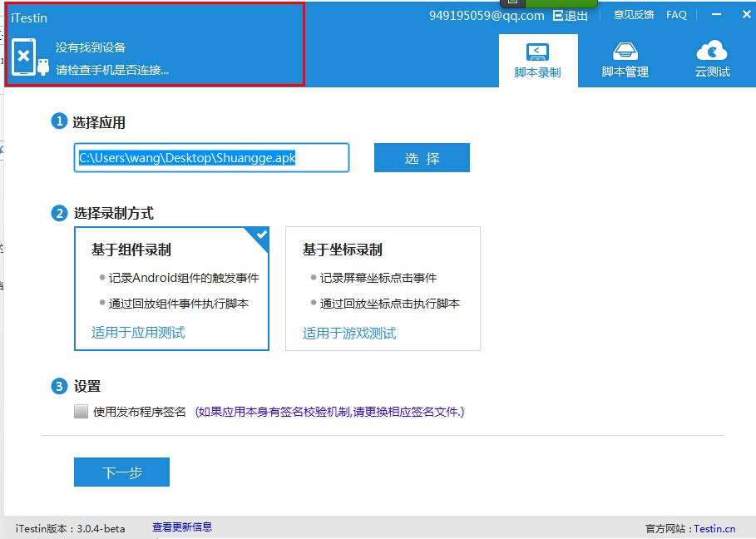Click the checkmark badge on 基于组件录制
756x539 pixels.
pyautogui.click(x=259, y=237)
